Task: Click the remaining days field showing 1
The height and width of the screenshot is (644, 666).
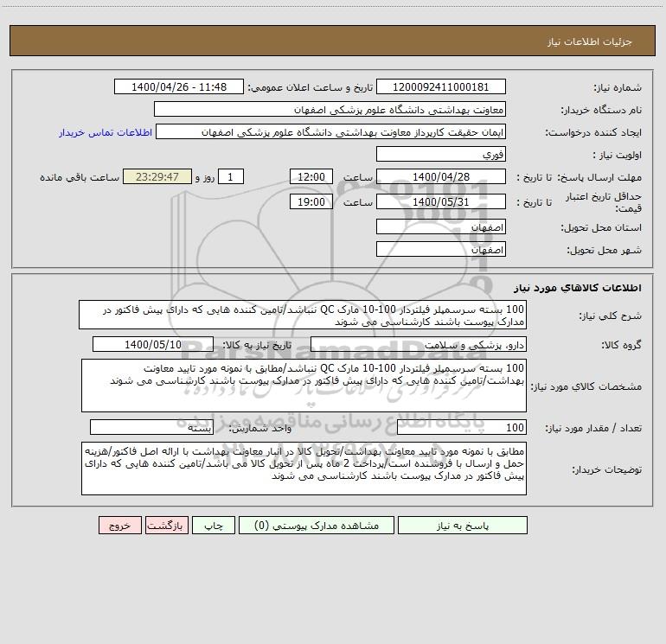Action: pyautogui.click(x=231, y=176)
